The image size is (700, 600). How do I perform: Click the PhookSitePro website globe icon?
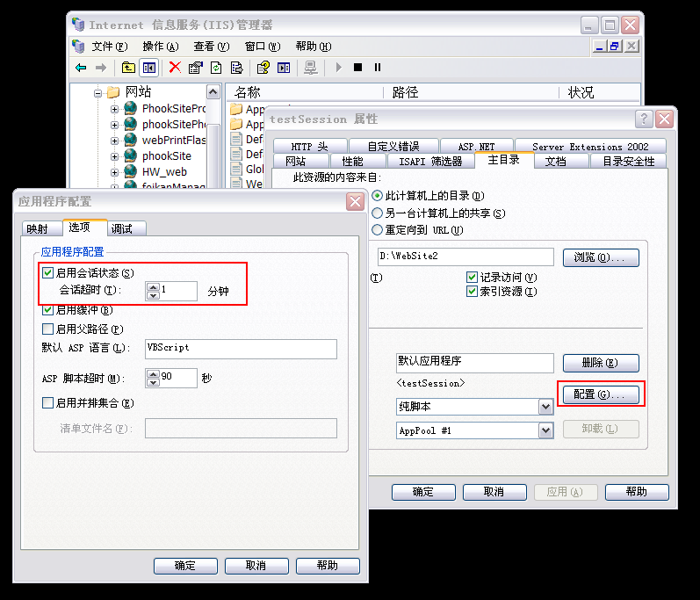130,108
